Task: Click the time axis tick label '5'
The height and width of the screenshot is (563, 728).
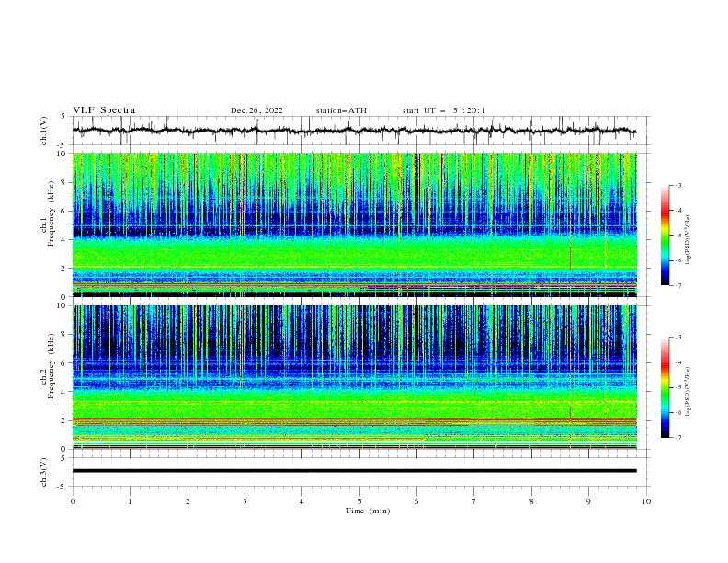Action: click(x=359, y=501)
